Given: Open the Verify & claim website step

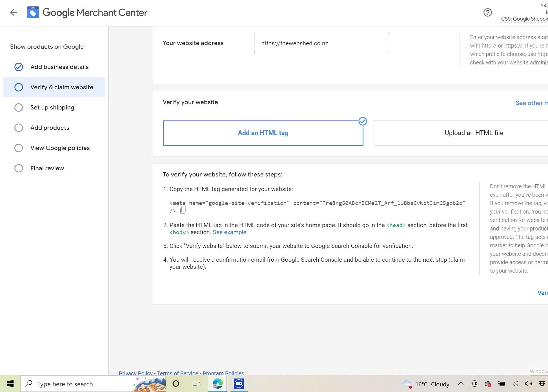Looking at the screenshot, I should click(61, 87).
